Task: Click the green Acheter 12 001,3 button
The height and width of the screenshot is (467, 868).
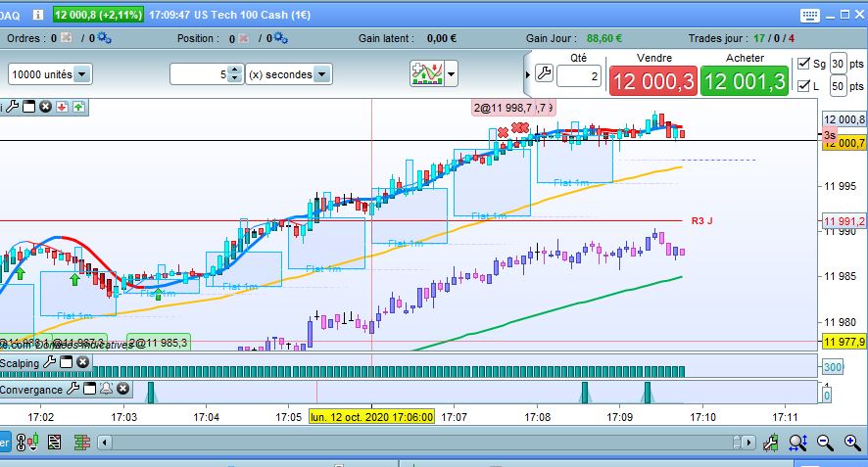Action: tap(745, 81)
